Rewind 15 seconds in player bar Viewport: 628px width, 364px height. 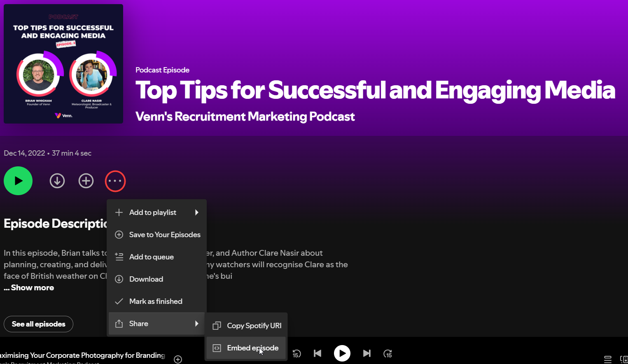pos(296,353)
